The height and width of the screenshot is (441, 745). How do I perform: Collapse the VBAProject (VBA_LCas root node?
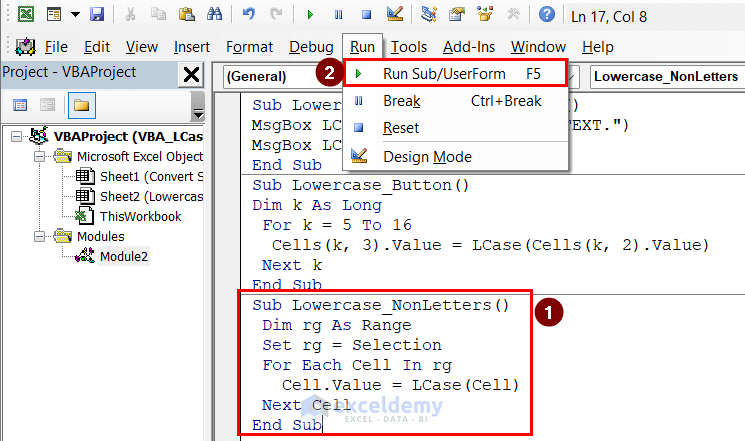[16, 137]
